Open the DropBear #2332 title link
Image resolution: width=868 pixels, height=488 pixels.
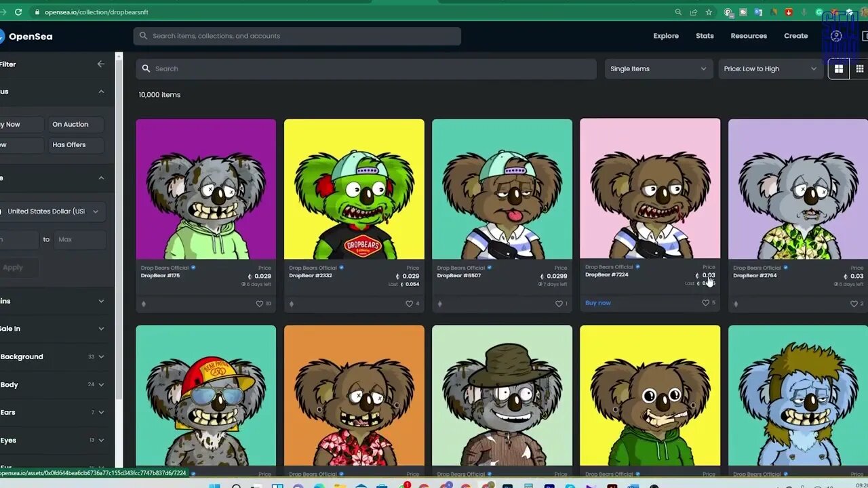[311, 276]
